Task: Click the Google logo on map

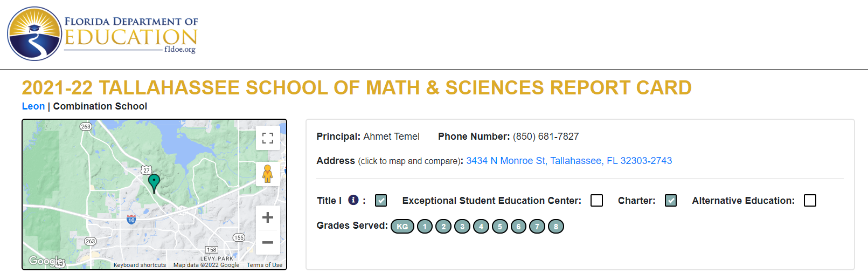Action: coord(46,261)
